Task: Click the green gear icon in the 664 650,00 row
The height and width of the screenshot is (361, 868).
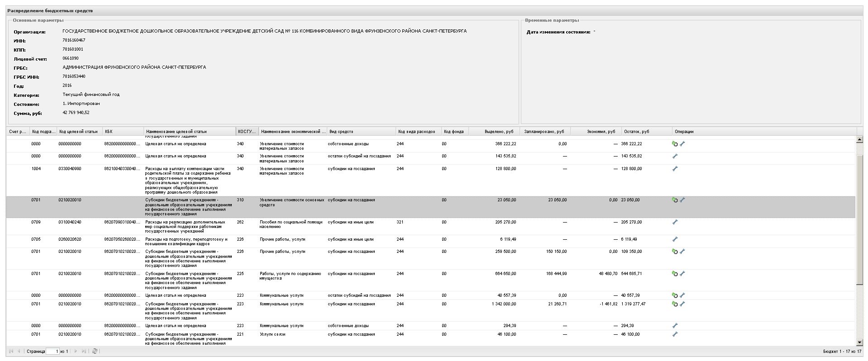Action: tap(675, 274)
